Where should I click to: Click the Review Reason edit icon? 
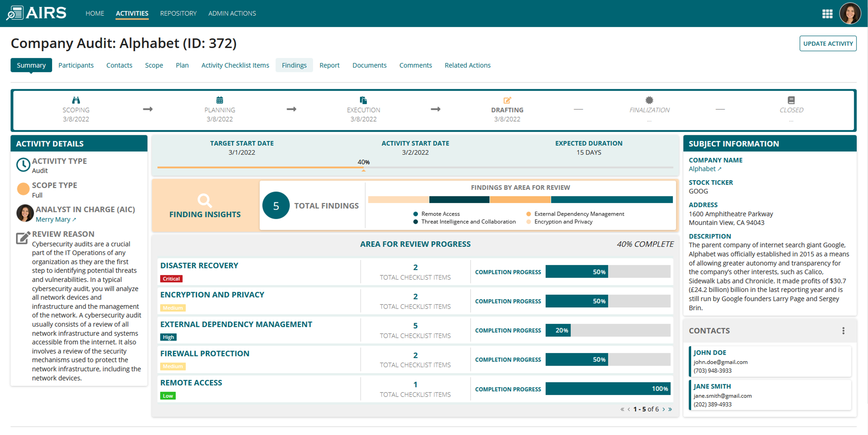pyautogui.click(x=23, y=237)
